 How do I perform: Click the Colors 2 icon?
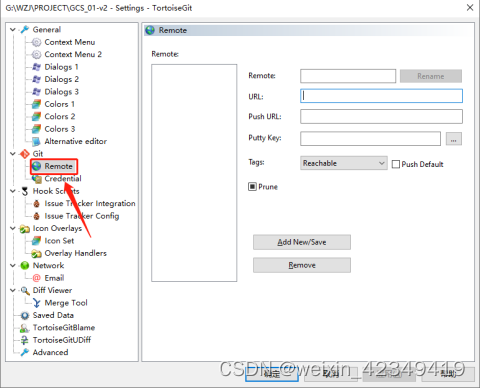(x=36, y=117)
